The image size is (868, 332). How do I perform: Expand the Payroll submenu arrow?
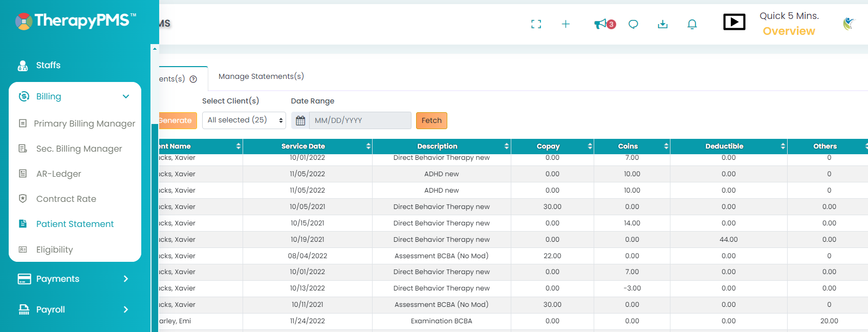point(126,309)
